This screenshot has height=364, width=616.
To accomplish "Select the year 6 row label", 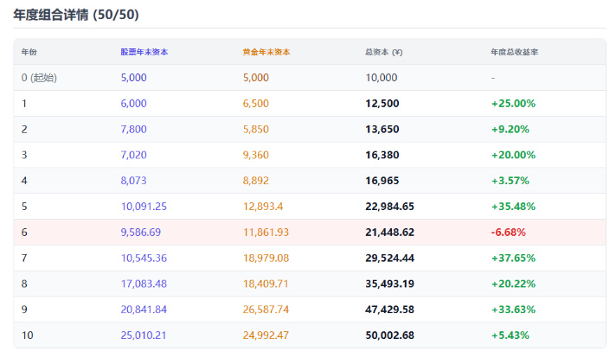I will pyautogui.click(x=24, y=232).
